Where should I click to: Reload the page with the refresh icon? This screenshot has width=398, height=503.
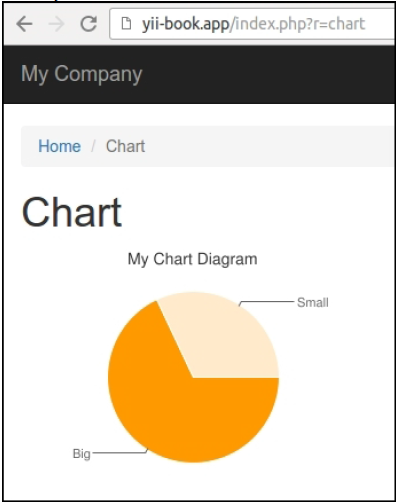(x=89, y=24)
